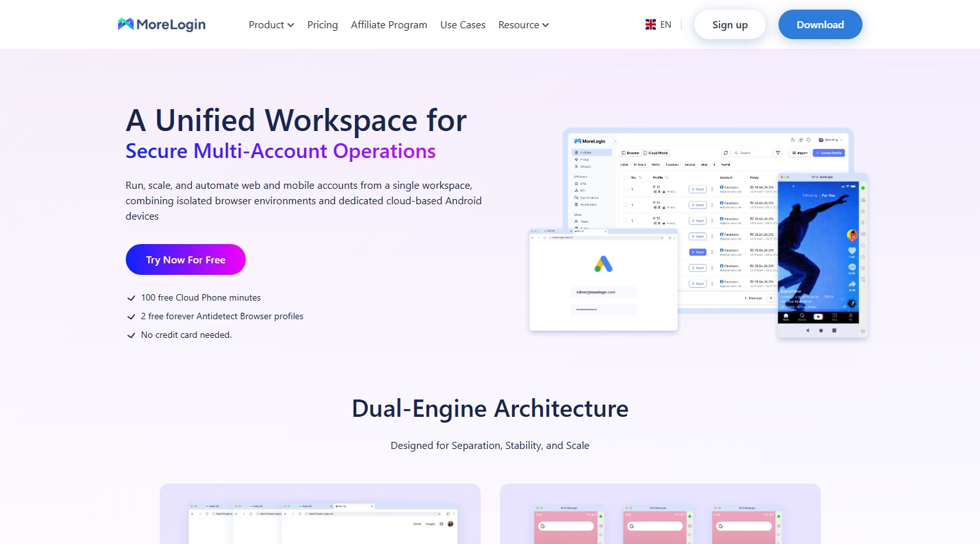Click the Admin@morelogin.com field in the browser mockup
This screenshot has height=544, width=980.
point(603,292)
